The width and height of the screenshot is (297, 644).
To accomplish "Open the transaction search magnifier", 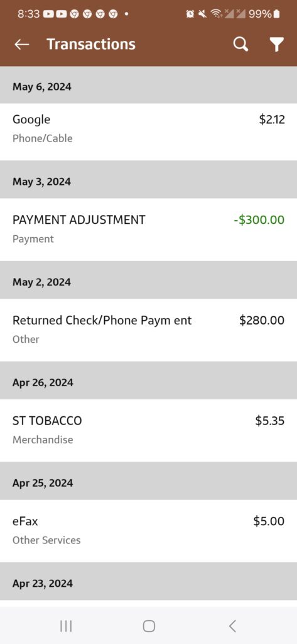I will 240,44.
